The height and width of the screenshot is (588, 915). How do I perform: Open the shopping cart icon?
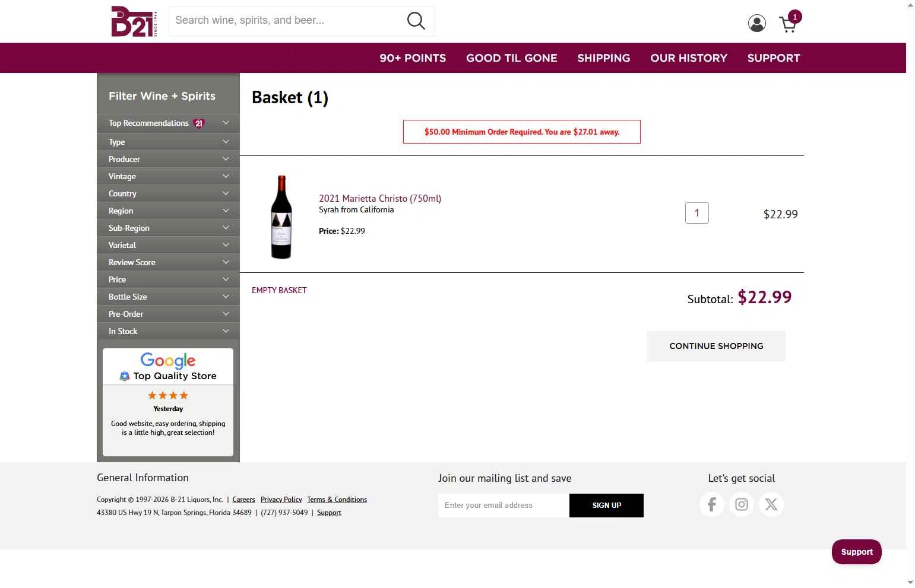(790, 22)
